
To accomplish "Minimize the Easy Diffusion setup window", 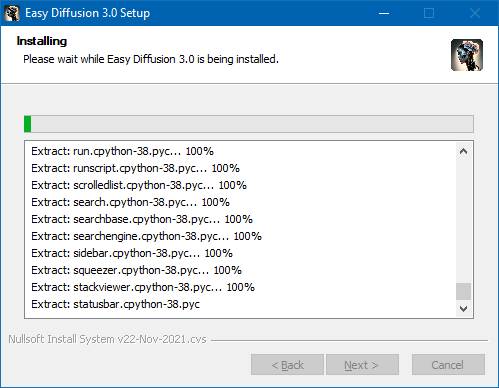I will [x=384, y=13].
